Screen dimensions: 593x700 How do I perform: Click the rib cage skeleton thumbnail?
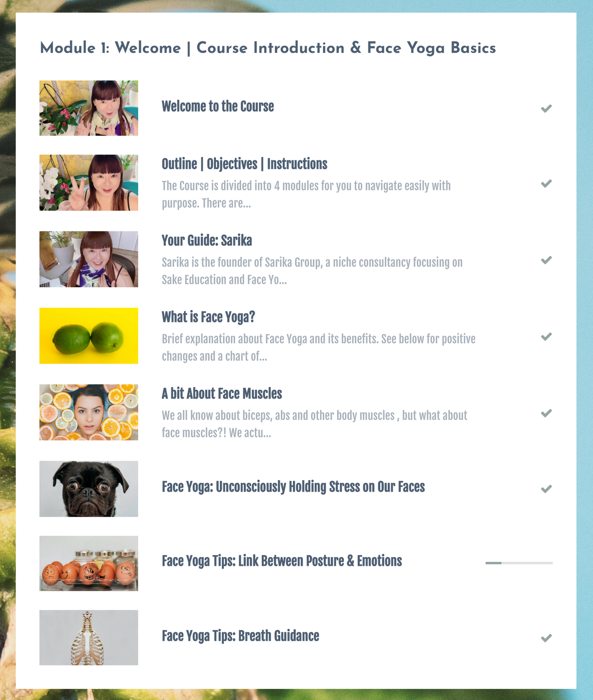89,638
